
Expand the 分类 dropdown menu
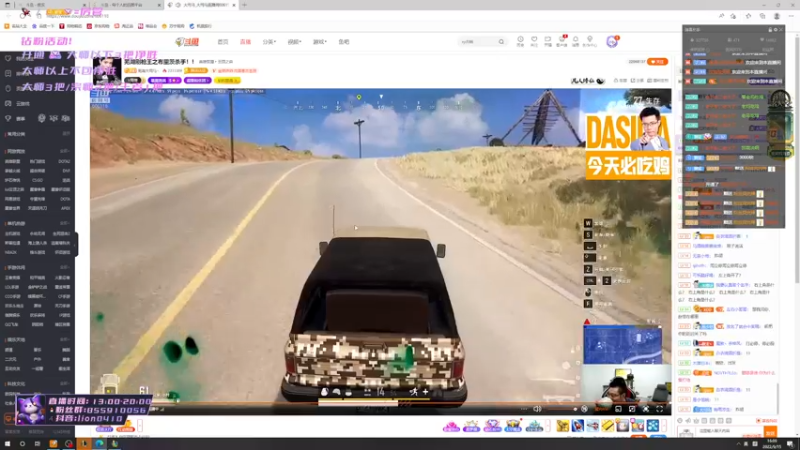pyautogui.click(x=269, y=42)
